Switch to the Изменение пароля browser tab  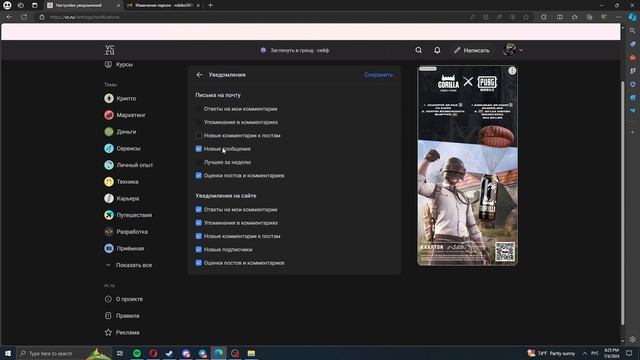tap(164, 5)
